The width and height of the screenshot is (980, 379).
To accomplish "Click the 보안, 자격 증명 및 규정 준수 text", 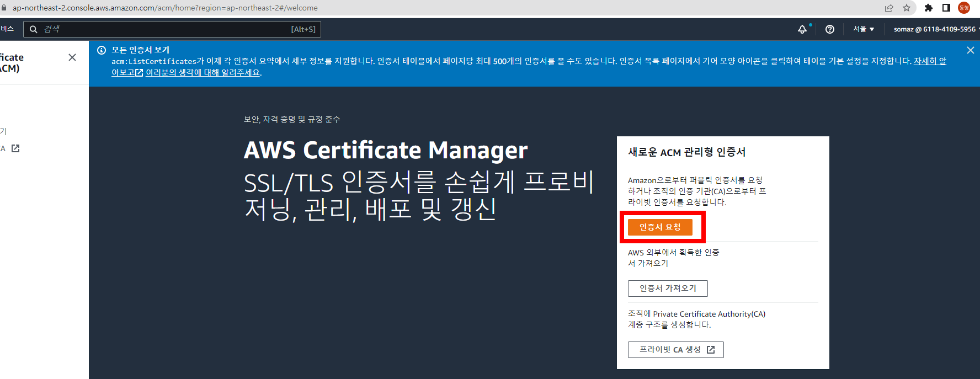I will 292,119.
